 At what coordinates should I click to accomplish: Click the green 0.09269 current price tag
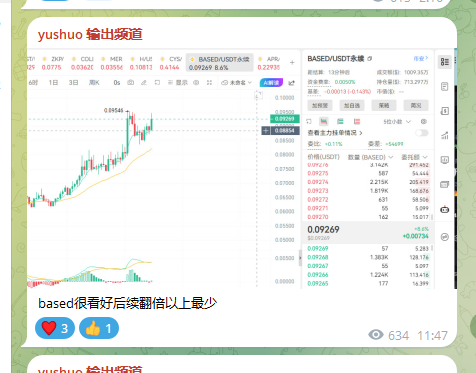[285, 119]
